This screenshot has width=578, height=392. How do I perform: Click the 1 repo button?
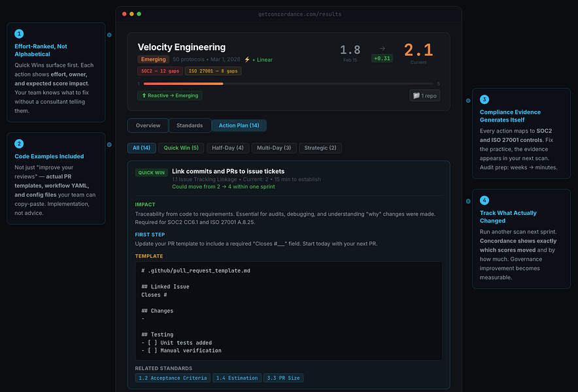click(424, 95)
